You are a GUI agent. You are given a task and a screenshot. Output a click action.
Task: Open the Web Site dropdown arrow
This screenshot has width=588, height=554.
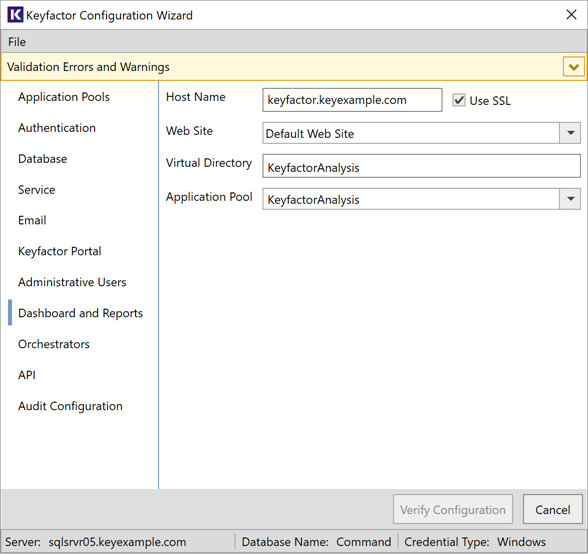click(x=570, y=133)
